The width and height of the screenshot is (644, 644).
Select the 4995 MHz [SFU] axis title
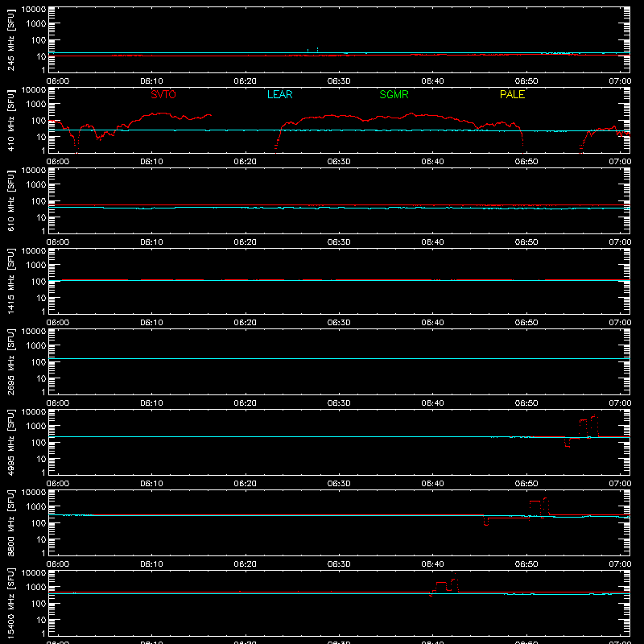coord(10,442)
